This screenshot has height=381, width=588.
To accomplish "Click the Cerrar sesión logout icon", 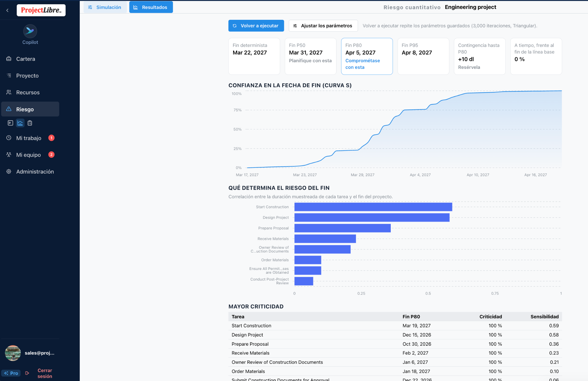I will pos(27,373).
